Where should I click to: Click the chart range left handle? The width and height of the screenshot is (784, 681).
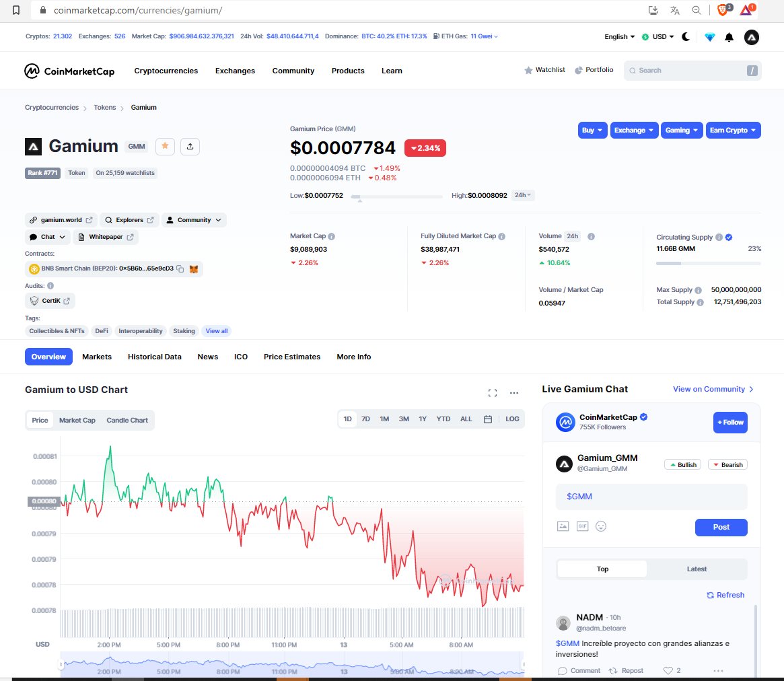61,664
